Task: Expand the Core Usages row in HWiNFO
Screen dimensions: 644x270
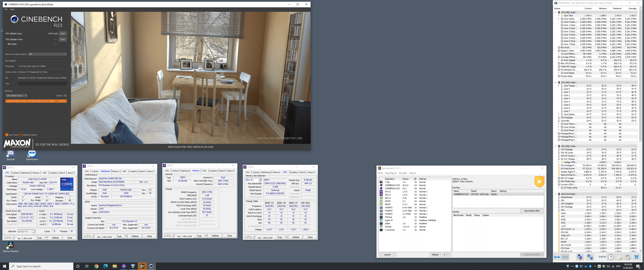Action: point(558,60)
